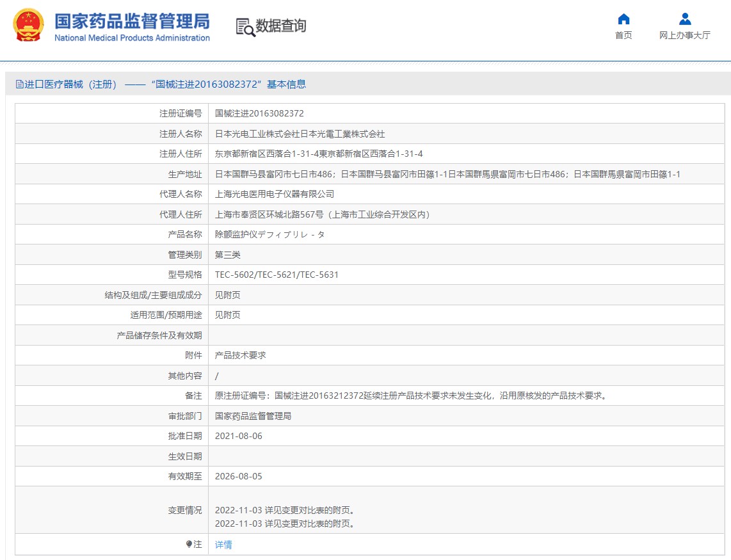Open 网上办事大厅 user icon
The image size is (731, 560).
tap(685, 19)
